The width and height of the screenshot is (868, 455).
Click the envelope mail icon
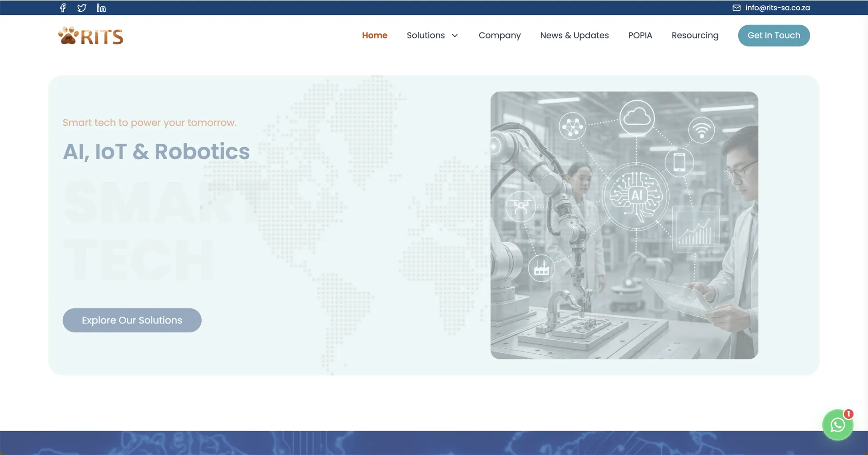pyautogui.click(x=736, y=8)
